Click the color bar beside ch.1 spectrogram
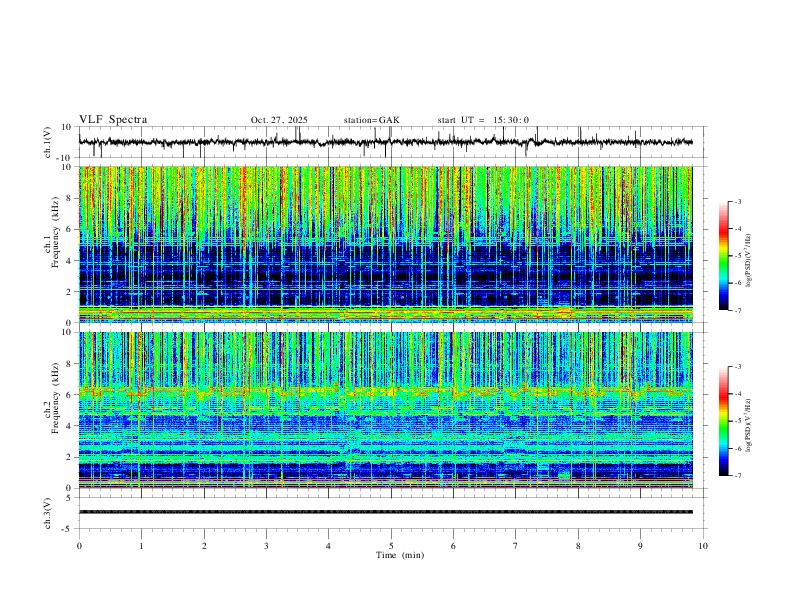792x612 pixels. 724,256
